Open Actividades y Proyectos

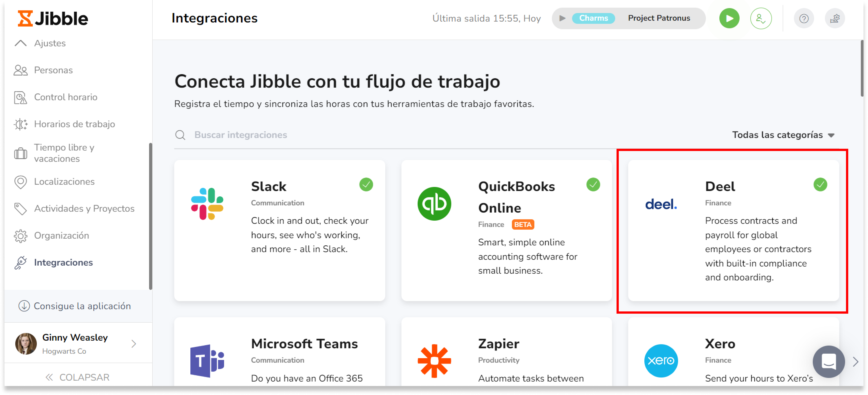(84, 209)
